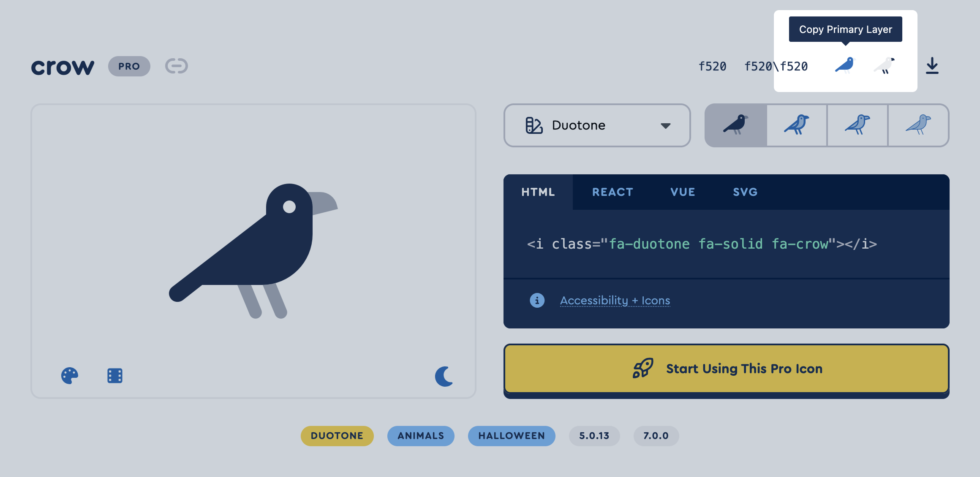Click the HALLOWEEN category tag
Image resolution: width=980 pixels, height=477 pixels.
[x=511, y=436]
